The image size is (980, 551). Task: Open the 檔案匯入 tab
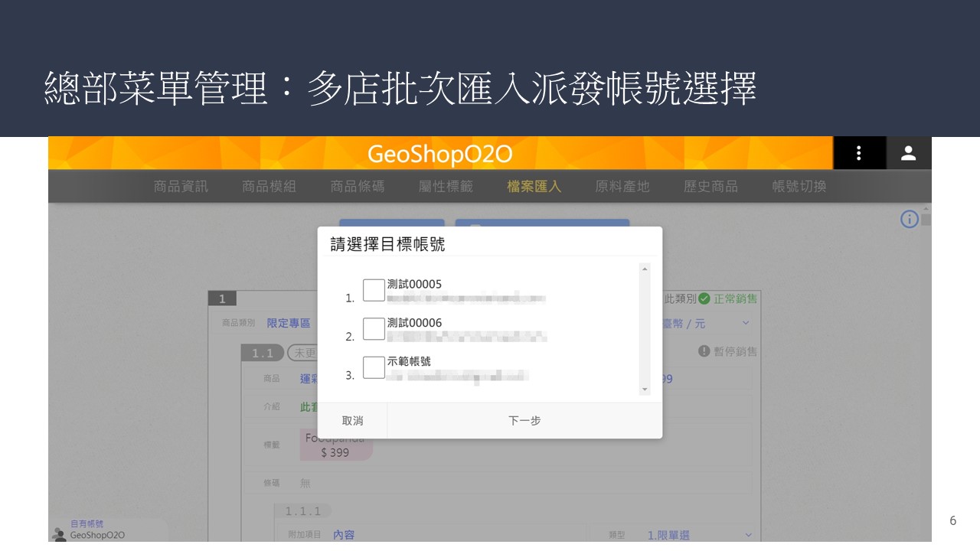tap(534, 186)
